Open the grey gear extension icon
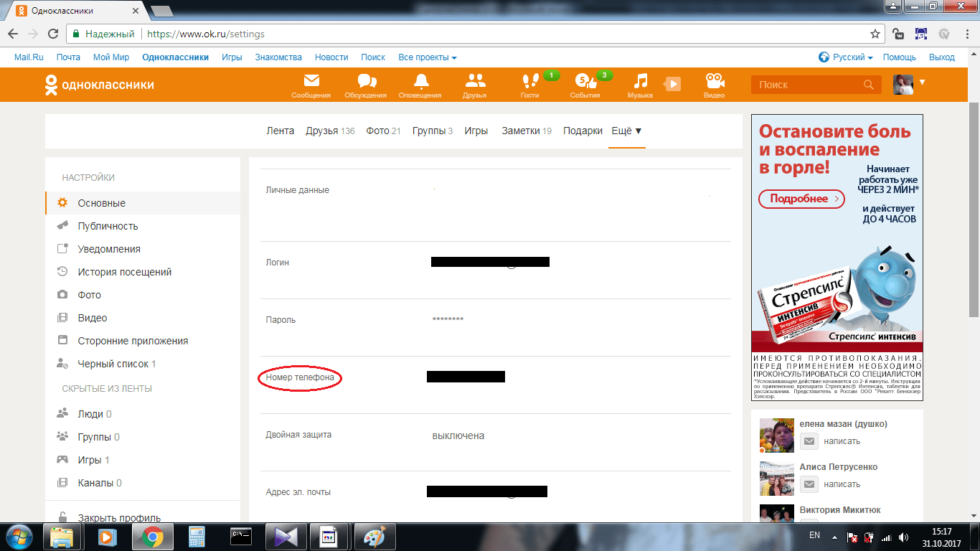Screen dimensions: 980x551 (944, 34)
